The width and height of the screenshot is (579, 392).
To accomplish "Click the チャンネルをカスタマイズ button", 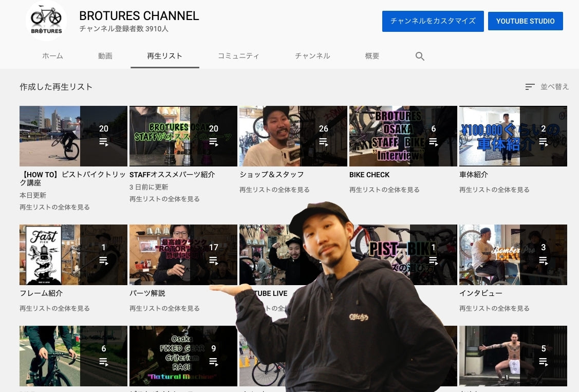I will tap(433, 21).
